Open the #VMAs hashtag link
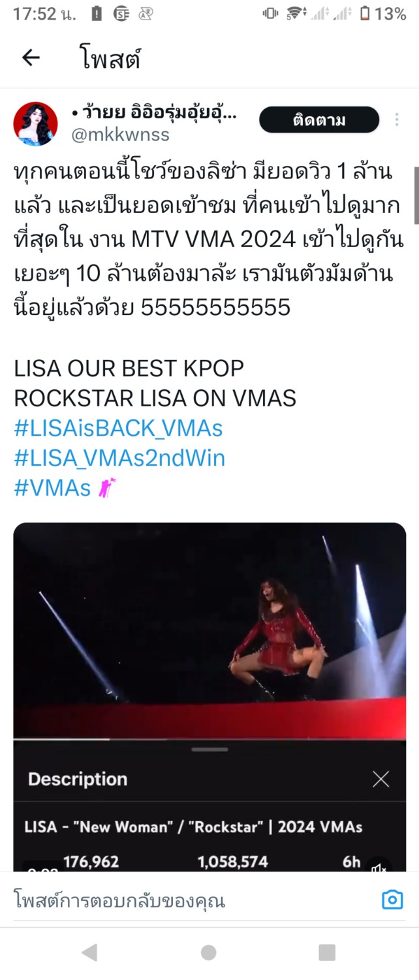Screen dimensions: 419x980 (x=52, y=489)
